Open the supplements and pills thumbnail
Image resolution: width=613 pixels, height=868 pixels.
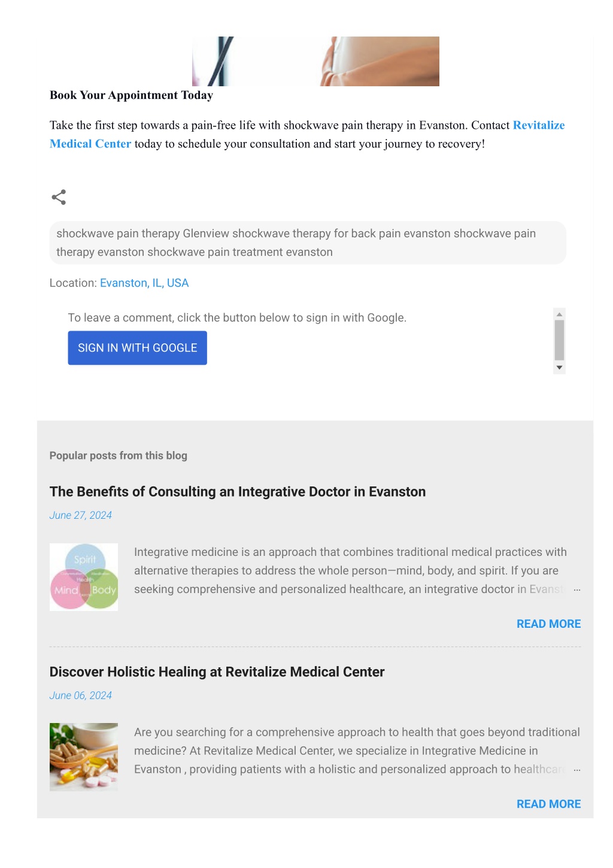coord(84,757)
